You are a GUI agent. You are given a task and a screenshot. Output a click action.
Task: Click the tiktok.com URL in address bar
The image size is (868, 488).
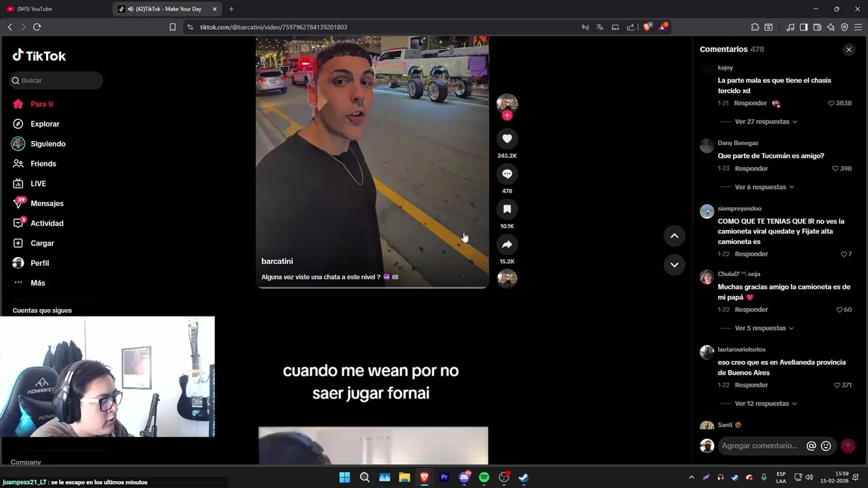273,27
